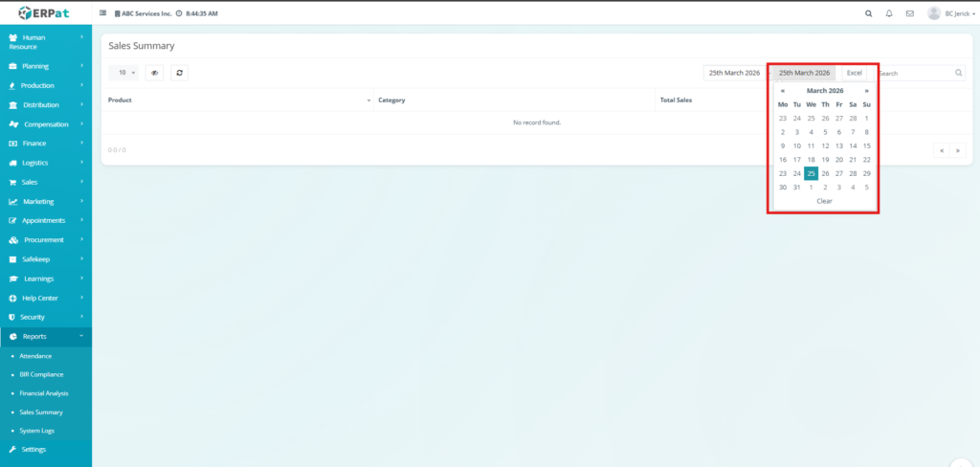
Task: Open the rows-per-page dropdown showing 10
Action: tap(124, 73)
